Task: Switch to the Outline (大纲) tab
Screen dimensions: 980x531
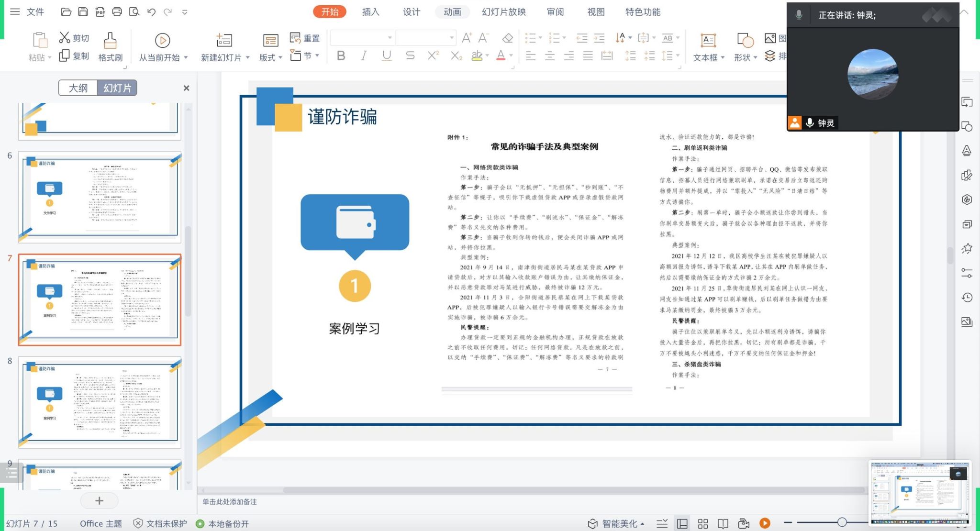Action: click(78, 88)
